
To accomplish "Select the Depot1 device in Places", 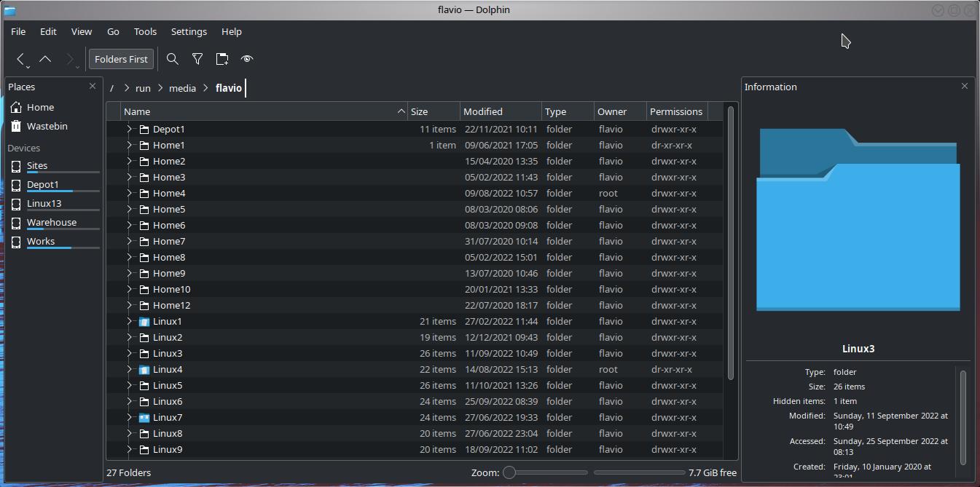I will click(x=53, y=185).
